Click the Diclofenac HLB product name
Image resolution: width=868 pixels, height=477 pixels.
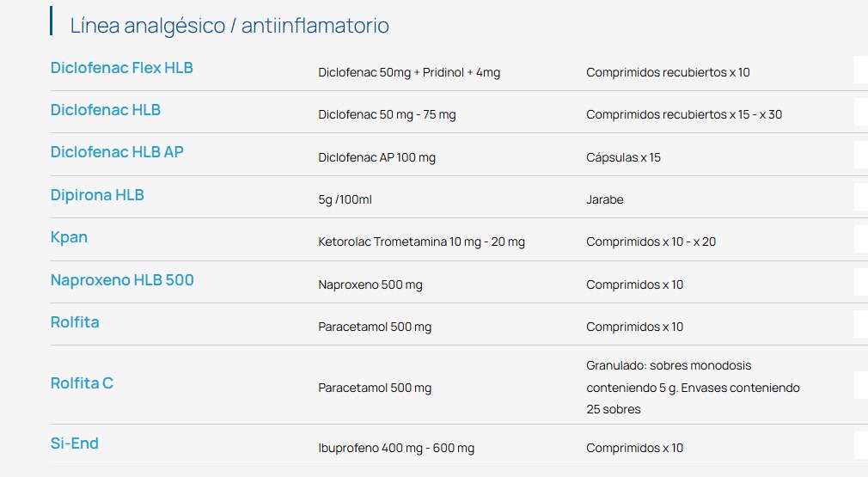click(x=105, y=110)
